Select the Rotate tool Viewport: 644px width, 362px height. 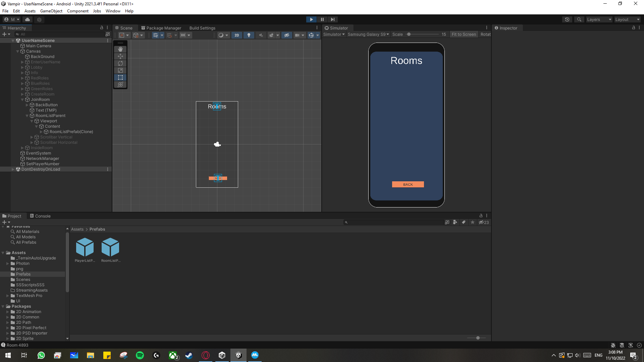pos(120,63)
